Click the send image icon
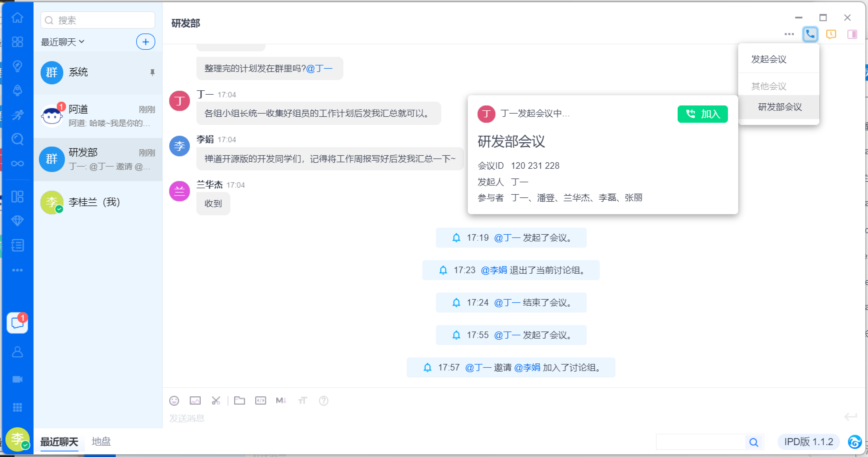Screen dimensions: 868x457 point(195,400)
